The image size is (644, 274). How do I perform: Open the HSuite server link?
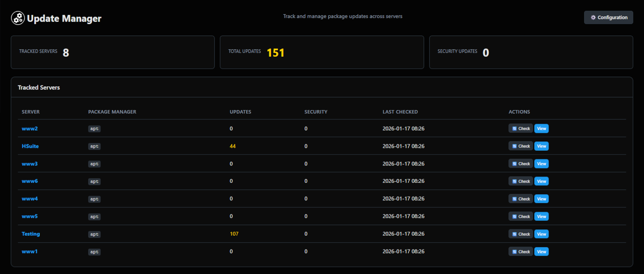tap(30, 146)
